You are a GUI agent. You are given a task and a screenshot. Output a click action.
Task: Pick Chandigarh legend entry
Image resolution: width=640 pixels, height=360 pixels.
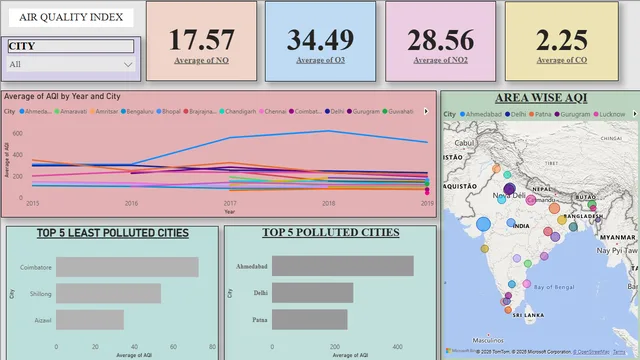pyautogui.click(x=238, y=111)
